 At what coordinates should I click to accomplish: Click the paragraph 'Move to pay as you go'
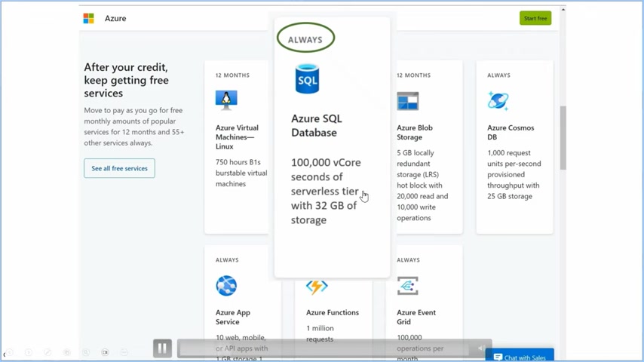pos(134,127)
